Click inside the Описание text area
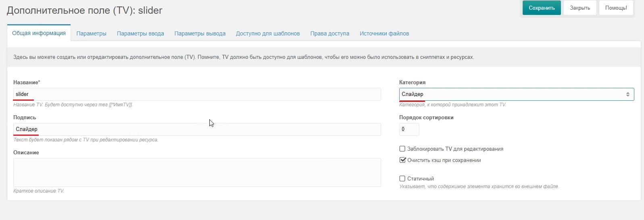 197,172
